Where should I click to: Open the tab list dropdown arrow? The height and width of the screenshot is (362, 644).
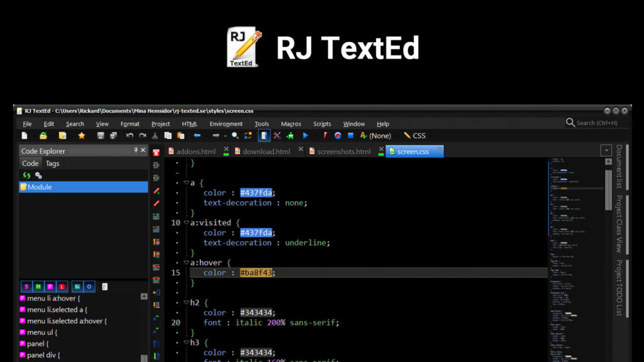(606, 151)
